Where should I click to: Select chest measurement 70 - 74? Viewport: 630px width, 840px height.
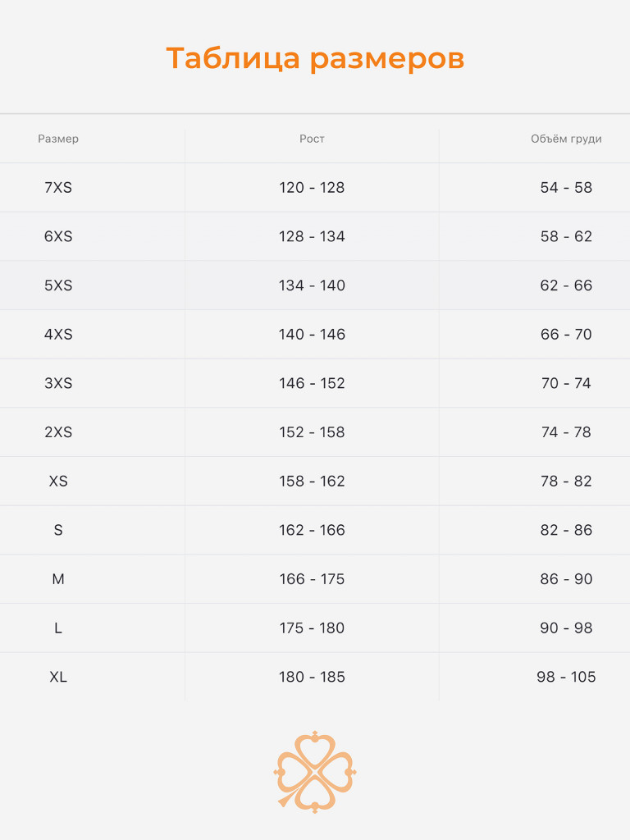566,383
